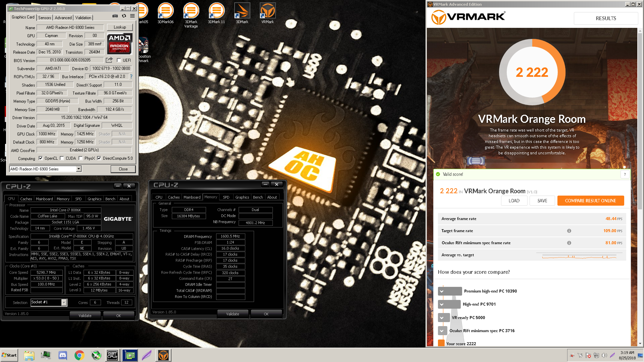Viewport: 644px width, 362px height.
Task: Click the Close button in GPU-Z
Action: click(123, 169)
